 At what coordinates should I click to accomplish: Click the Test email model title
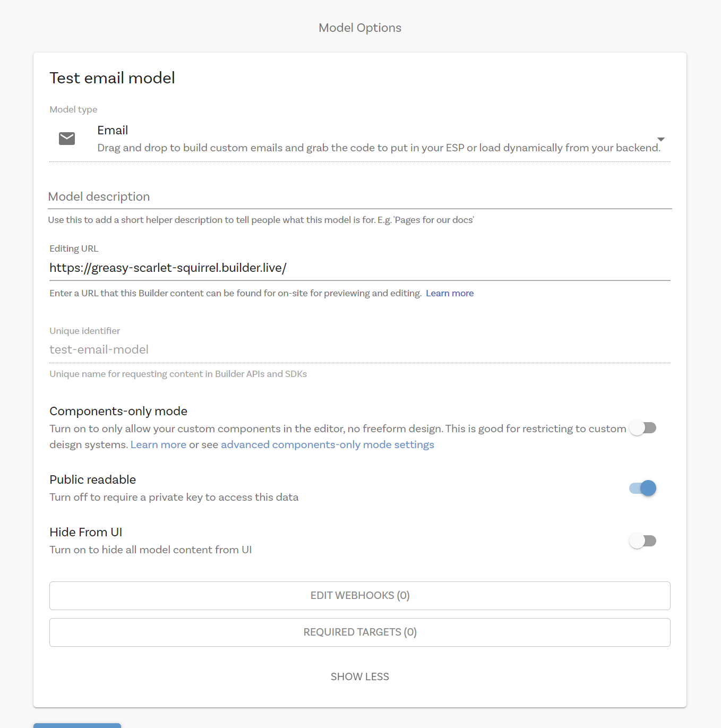pos(112,78)
